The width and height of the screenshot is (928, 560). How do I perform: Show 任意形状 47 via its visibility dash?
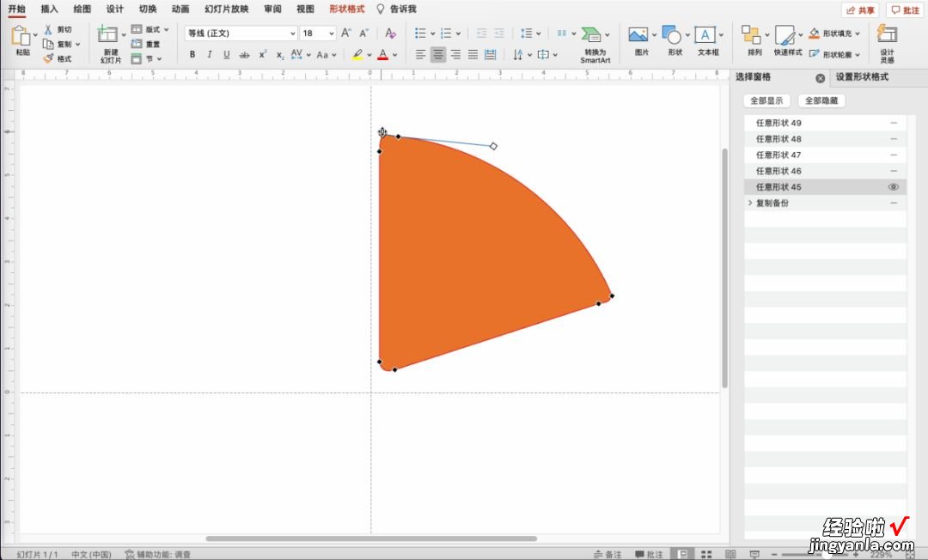click(x=894, y=155)
